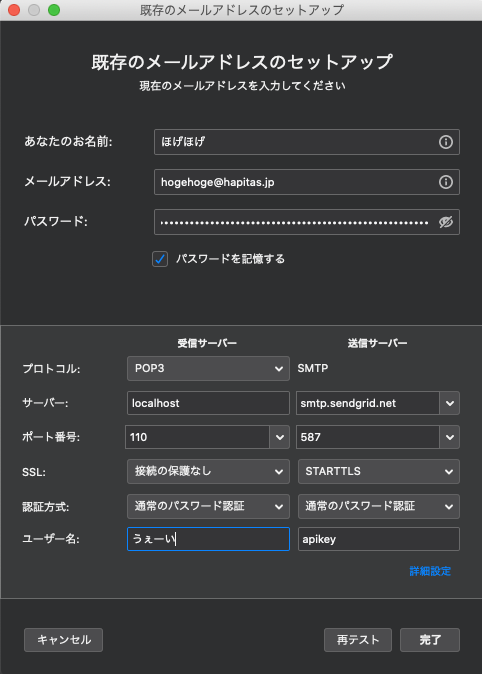Open the outgoing port 587 dropdown arrow
This screenshot has height=674, width=482.
(x=450, y=437)
